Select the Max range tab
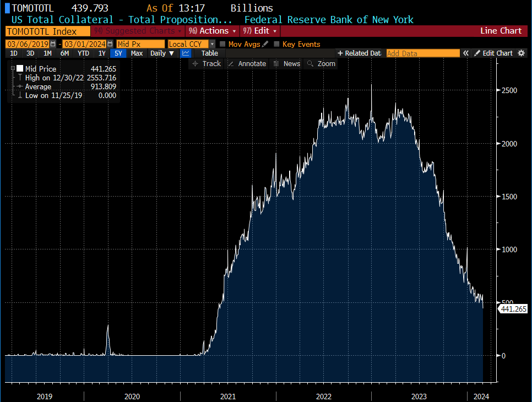 coord(137,53)
